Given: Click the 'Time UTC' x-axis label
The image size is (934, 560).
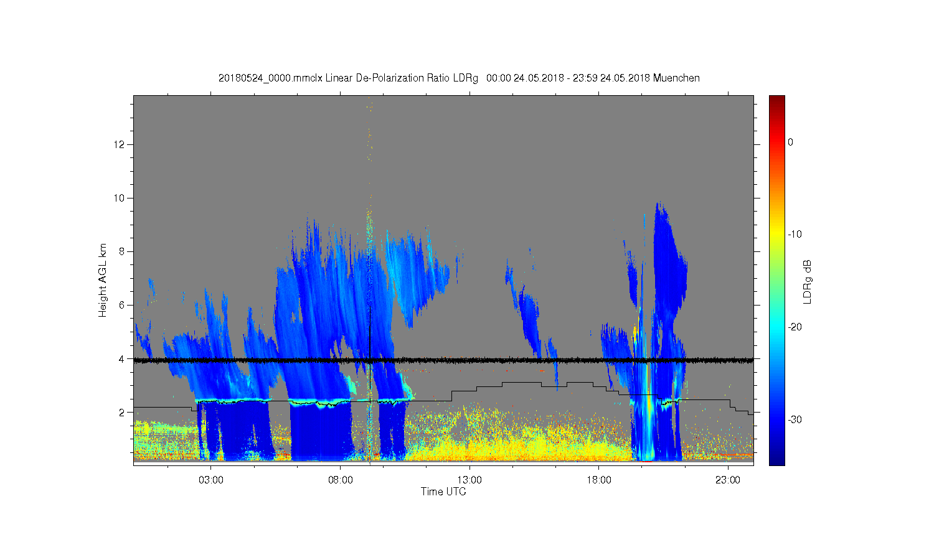Looking at the screenshot, I should (443, 492).
